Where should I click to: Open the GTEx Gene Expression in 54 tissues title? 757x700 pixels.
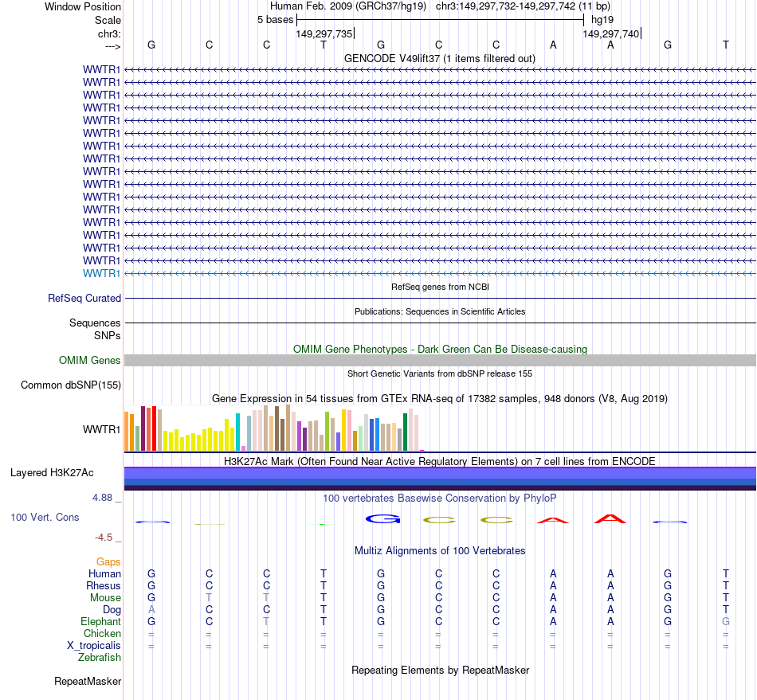point(440,398)
